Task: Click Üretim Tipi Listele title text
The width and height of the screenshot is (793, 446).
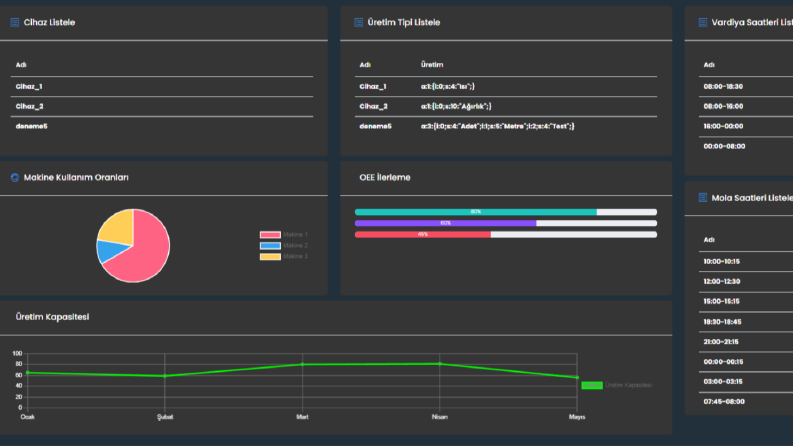Action: point(404,22)
